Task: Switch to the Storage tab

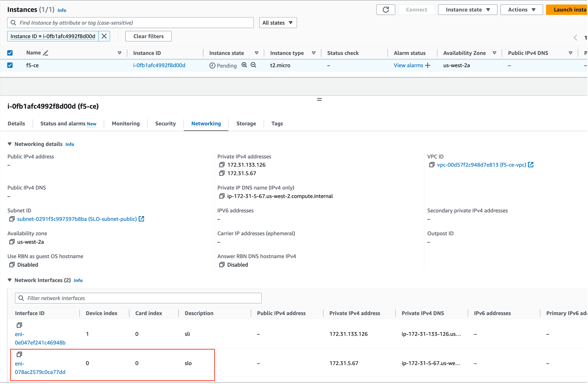Action: click(x=246, y=124)
